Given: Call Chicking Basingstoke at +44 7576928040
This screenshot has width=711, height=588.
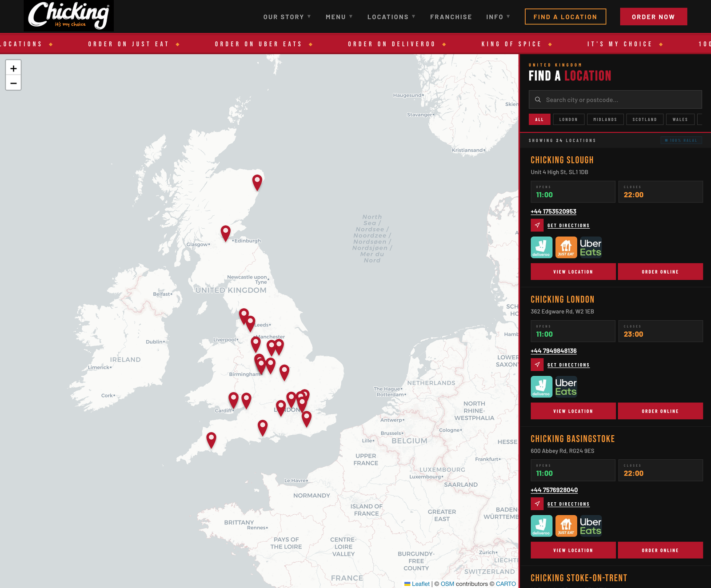Looking at the screenshot, I should 554,490.
